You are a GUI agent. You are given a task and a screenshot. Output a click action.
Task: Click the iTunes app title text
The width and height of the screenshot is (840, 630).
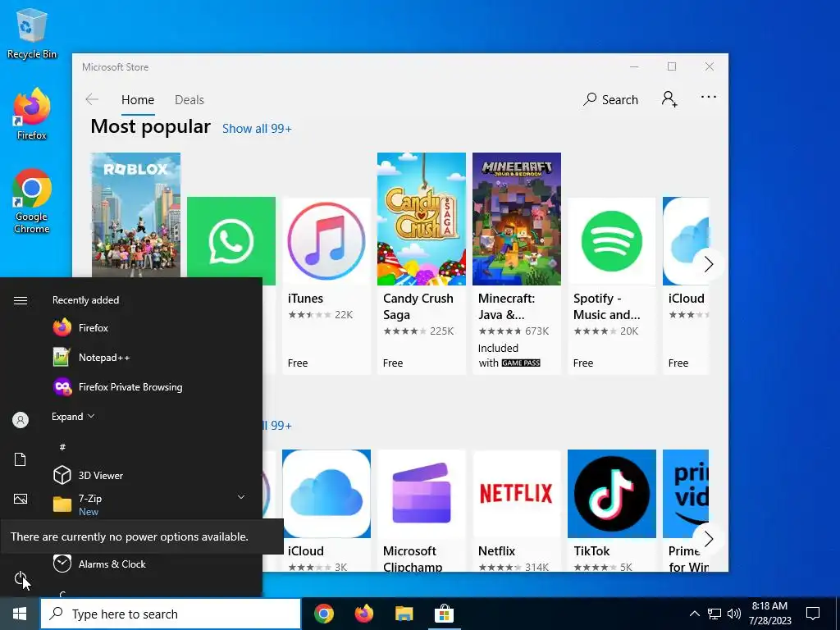click(305, 299)
